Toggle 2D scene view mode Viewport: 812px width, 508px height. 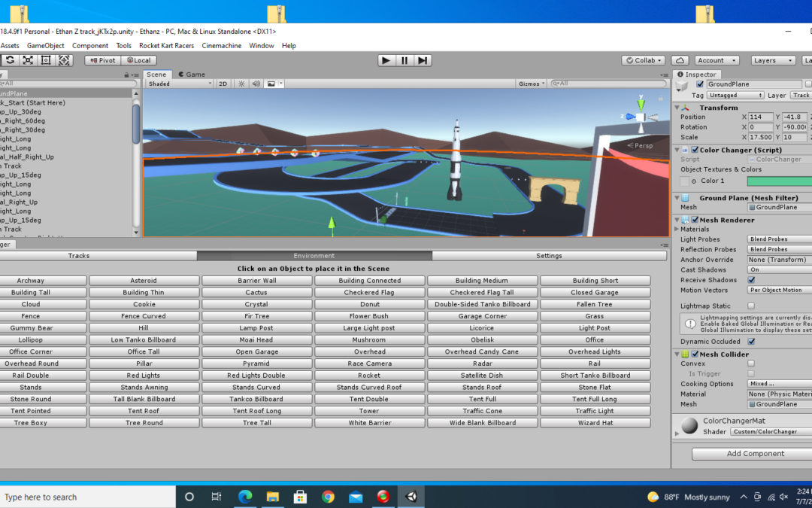coord(223,84)
